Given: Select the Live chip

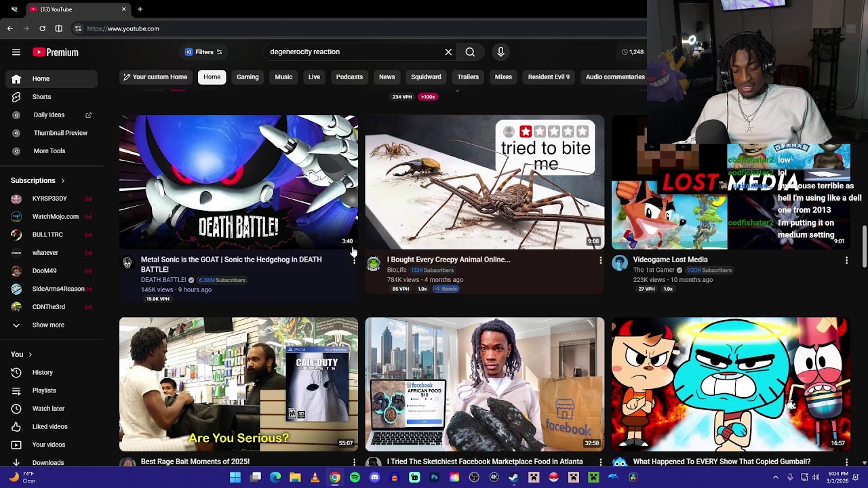Looking at the screenshot, I should tap(314, 77).
